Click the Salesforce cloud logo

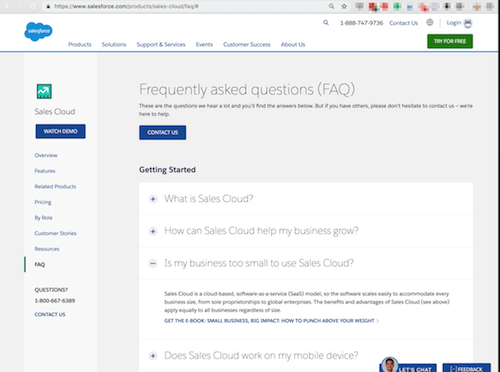pyautogui.click(x=38, y=31)
